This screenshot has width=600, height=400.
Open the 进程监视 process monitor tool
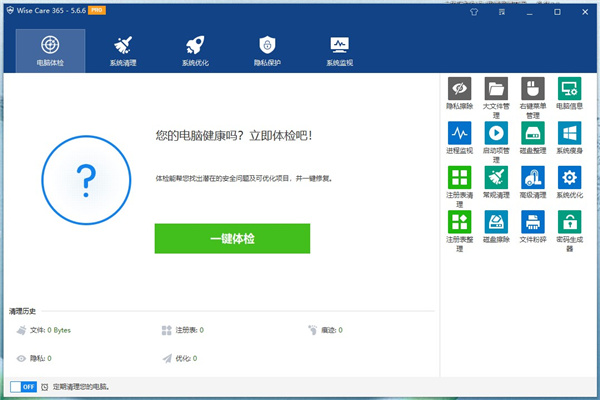(460, 136)
